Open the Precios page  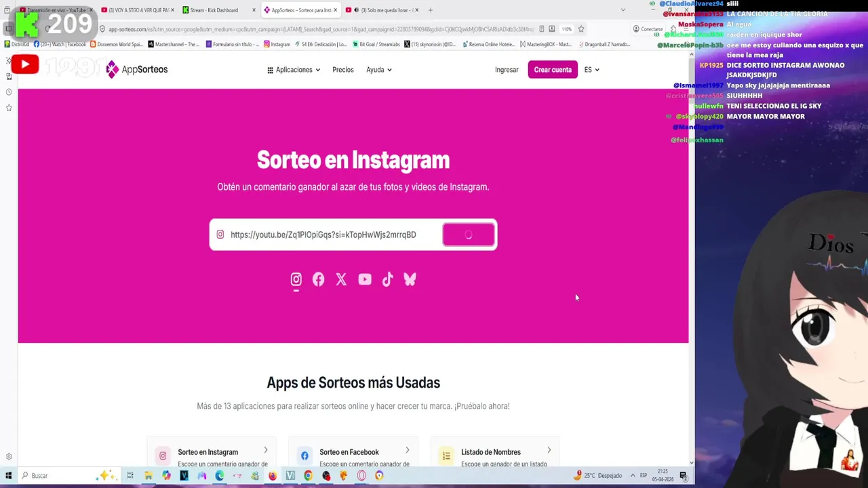click(343, 70)
